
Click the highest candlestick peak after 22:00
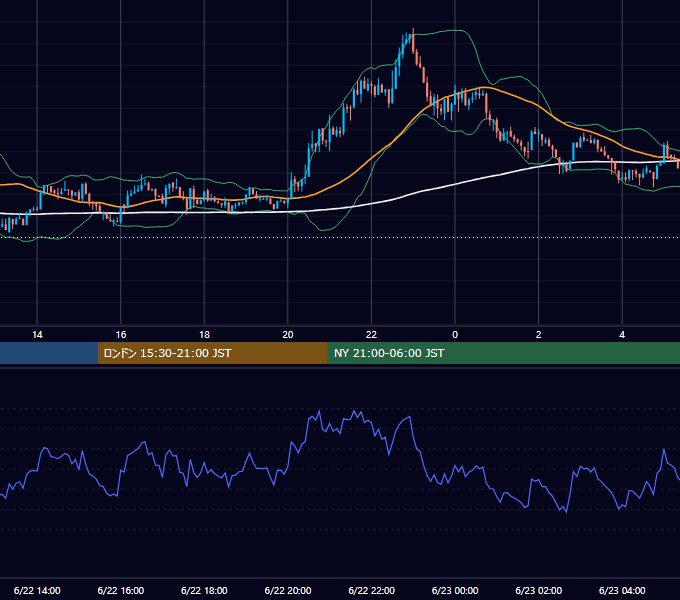pyautogui.click(x=413, y=39)
